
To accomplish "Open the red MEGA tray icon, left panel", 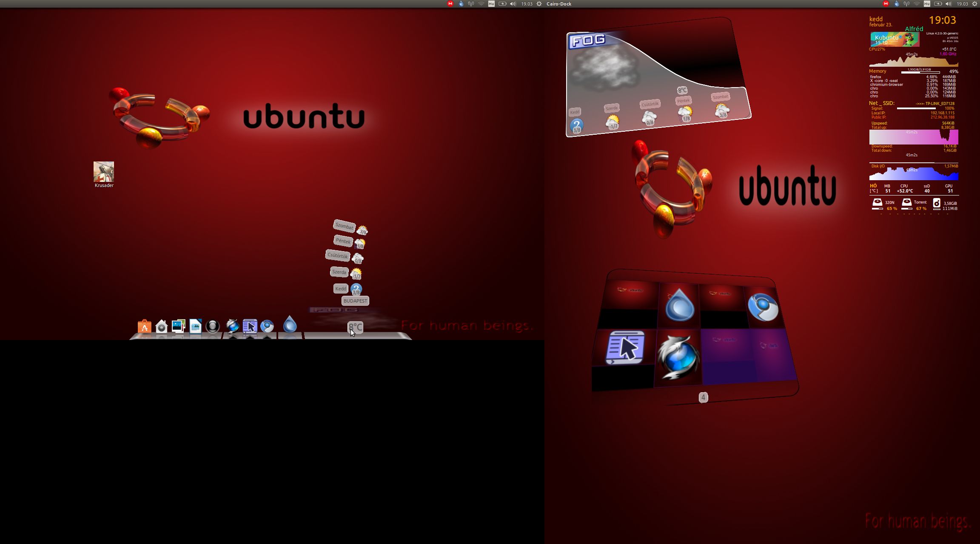I will [x=450, y=4].
